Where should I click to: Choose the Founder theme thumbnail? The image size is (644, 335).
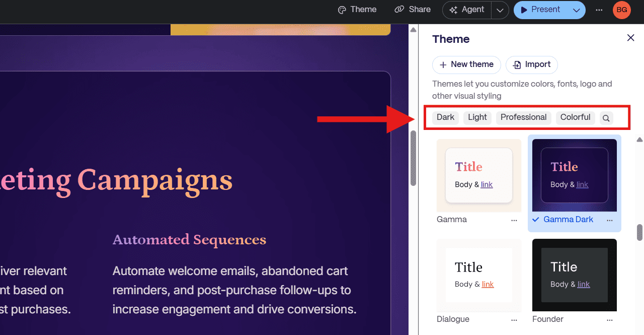pos(574,275)
